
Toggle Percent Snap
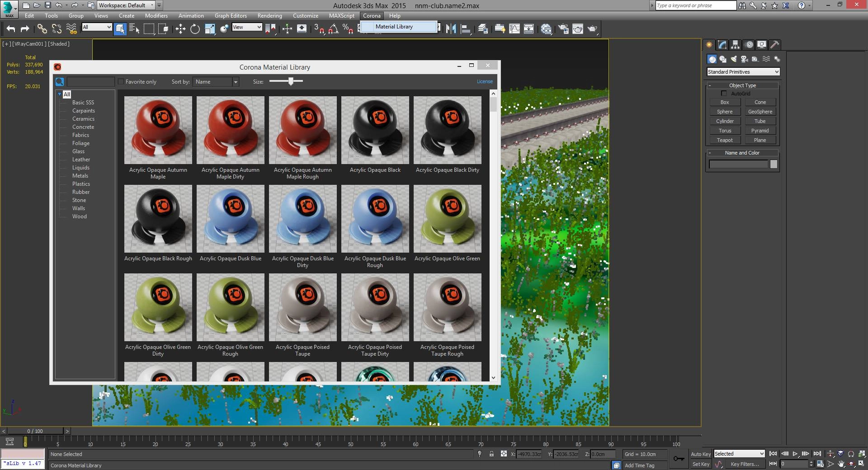pyautogui.click(x=348, y=29)
